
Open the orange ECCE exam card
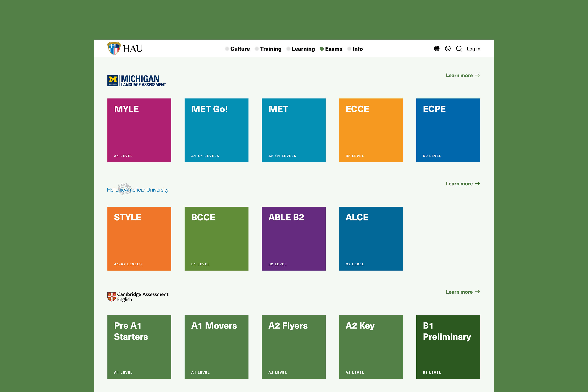[x=371, y=130]
